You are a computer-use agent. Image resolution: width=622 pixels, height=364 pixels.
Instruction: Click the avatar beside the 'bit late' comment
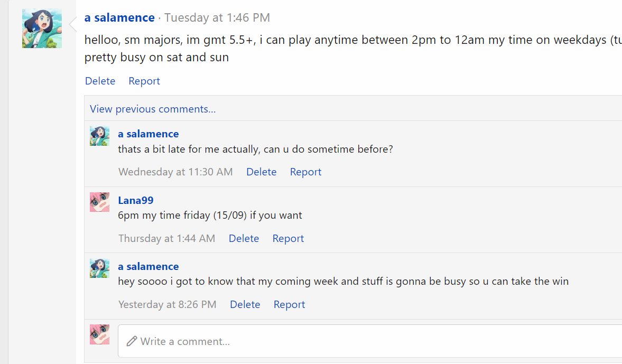click(99, 136)
